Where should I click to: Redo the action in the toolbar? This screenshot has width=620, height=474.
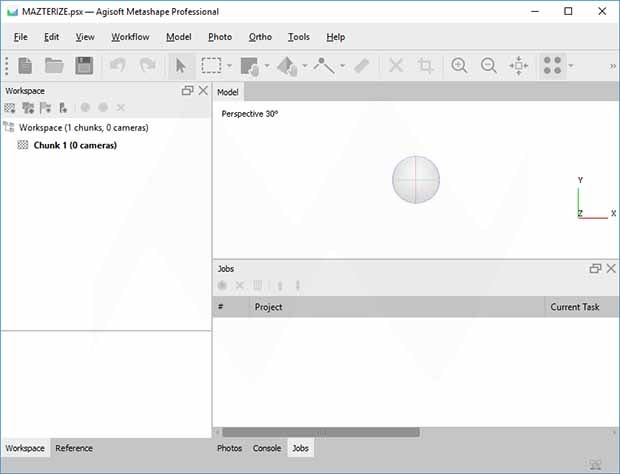(147, 66)
